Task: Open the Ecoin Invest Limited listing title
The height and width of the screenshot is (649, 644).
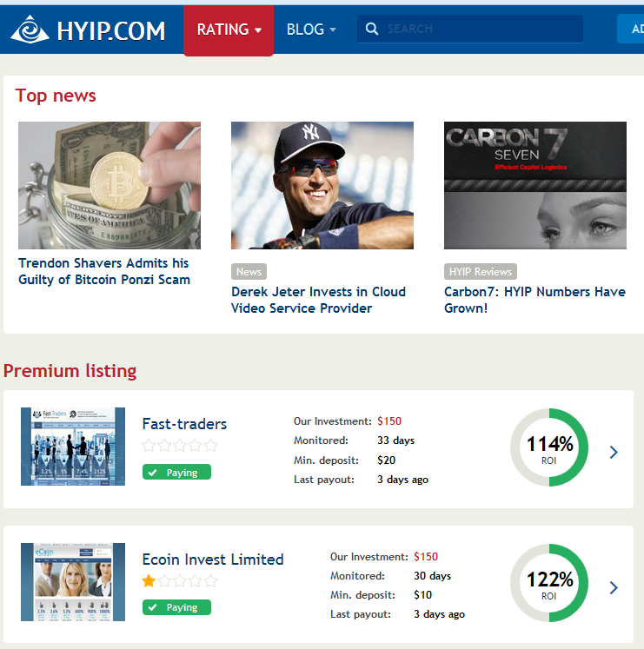Action: [x=213, y=560]
